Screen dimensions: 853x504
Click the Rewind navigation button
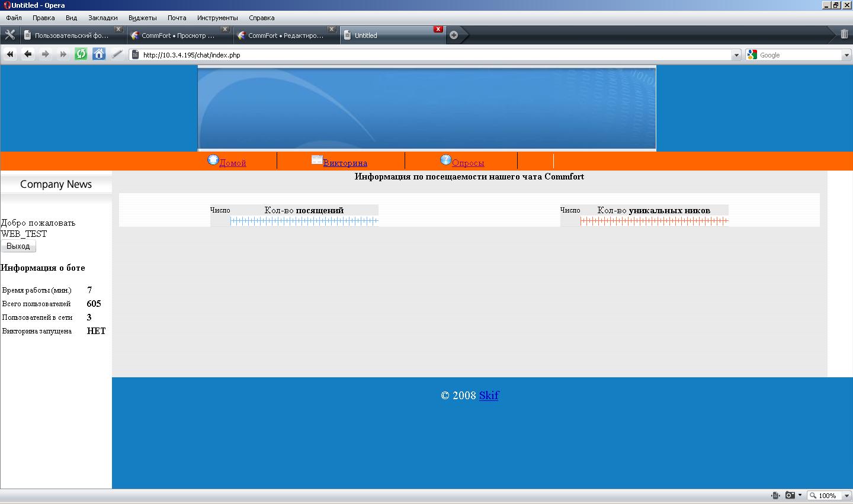click(x=10, y=54)
